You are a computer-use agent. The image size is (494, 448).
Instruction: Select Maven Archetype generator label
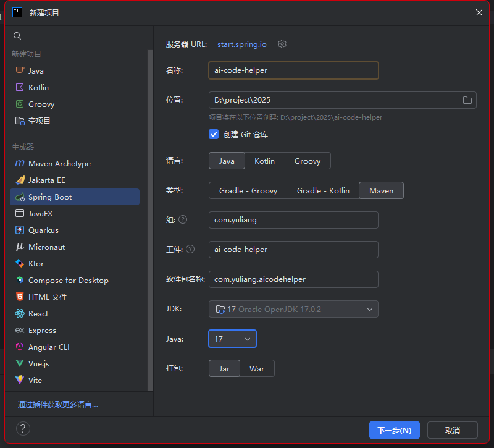pyautogui.click(x=59, y=163)
